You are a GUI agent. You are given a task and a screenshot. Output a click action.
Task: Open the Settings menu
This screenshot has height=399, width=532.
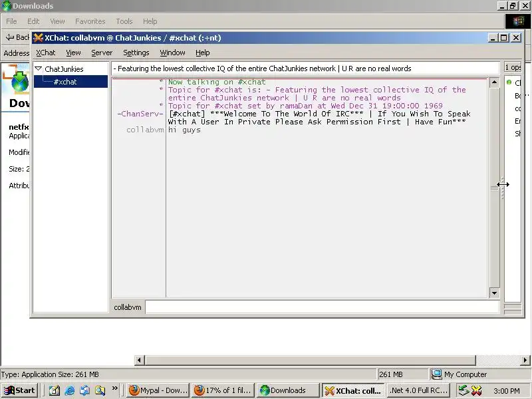point(136,53)
